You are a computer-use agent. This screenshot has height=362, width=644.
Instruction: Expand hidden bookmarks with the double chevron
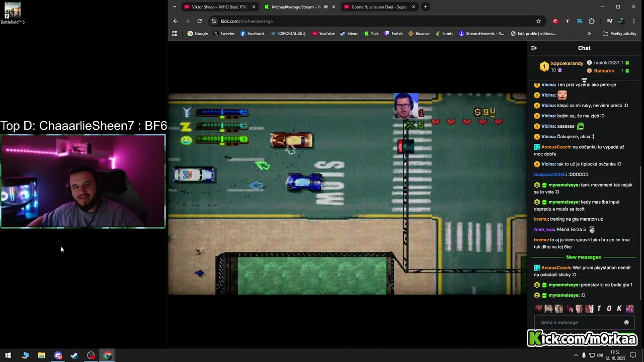(589, 34)
